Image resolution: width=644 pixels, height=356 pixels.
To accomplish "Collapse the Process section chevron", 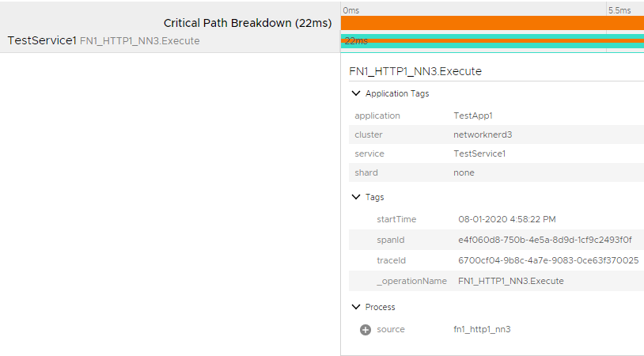I will coord(356,307).
